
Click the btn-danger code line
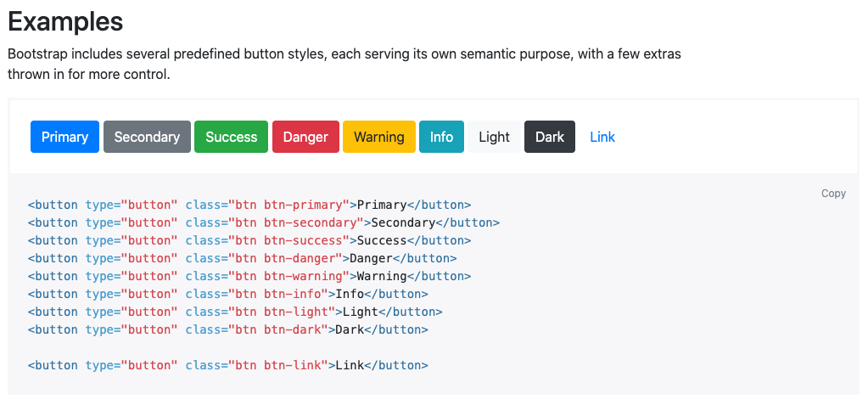pyautogui.click(x=243, y=258)
